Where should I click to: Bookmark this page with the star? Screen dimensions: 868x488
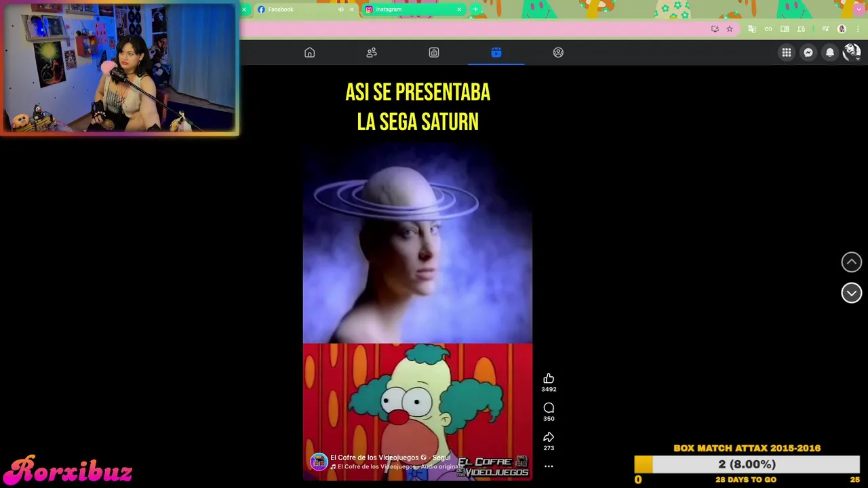pyautogui.click(x=730, y=29)
